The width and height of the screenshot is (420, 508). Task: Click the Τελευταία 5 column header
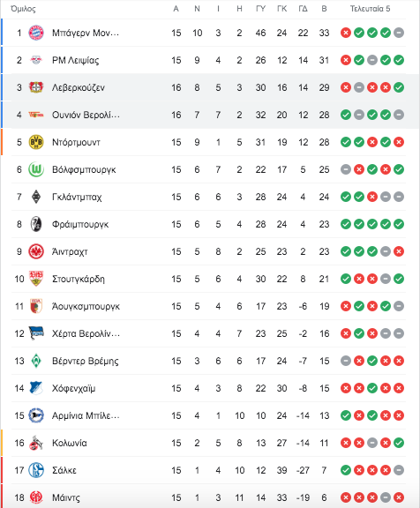pyautogui.click(x=370, y=9)
